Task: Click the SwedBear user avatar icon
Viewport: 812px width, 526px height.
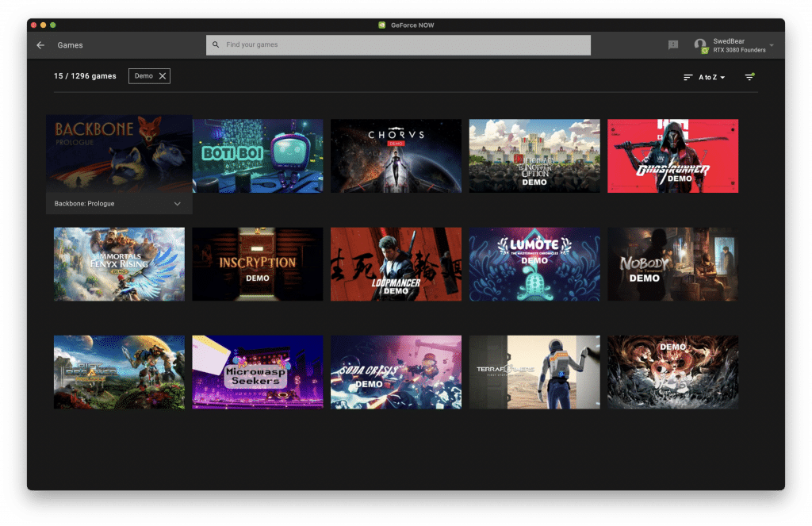Action: 701,45
